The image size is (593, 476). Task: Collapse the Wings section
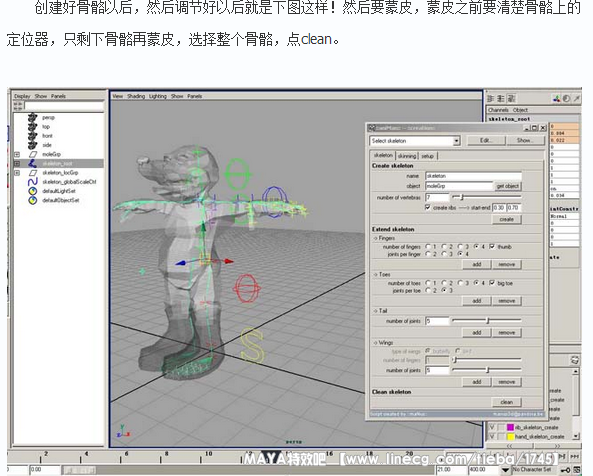pos(376,343)
